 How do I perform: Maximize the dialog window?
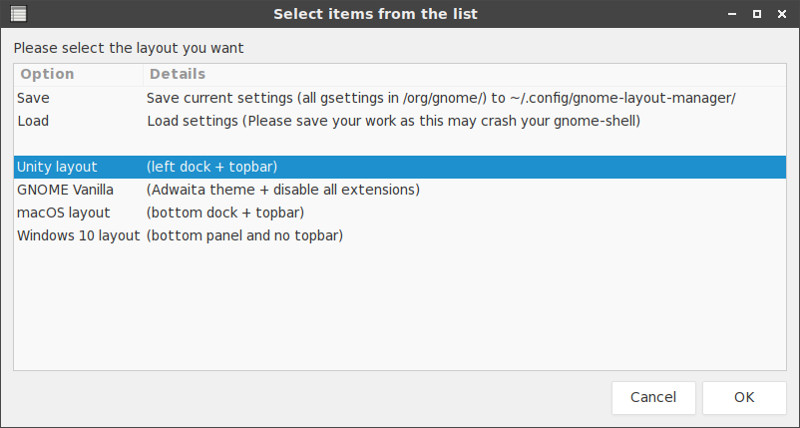(757, 14)
